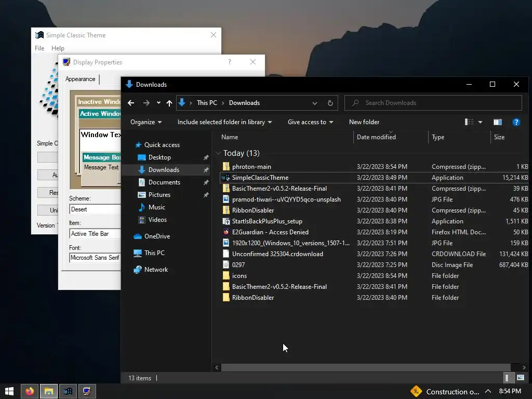The width and height of the screenshot is (532, 399).
Task: Sort by Type column header
Action: click(x=437, y=137)
